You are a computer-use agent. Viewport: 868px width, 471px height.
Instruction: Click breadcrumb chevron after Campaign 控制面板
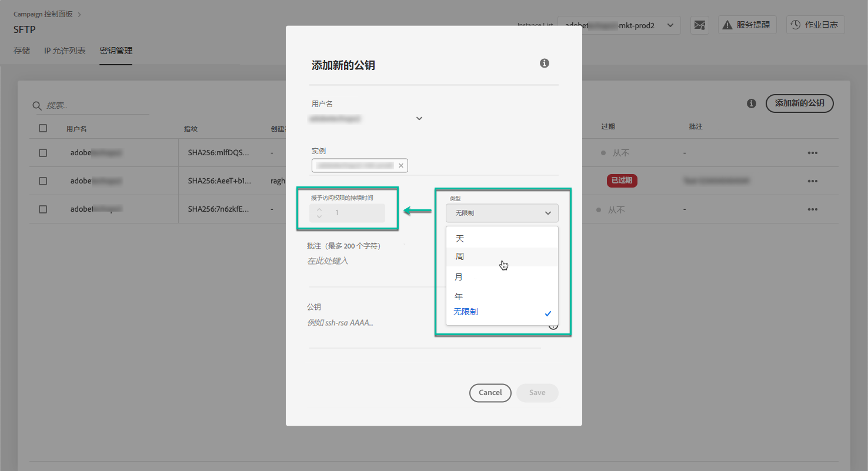click(80, 14)
